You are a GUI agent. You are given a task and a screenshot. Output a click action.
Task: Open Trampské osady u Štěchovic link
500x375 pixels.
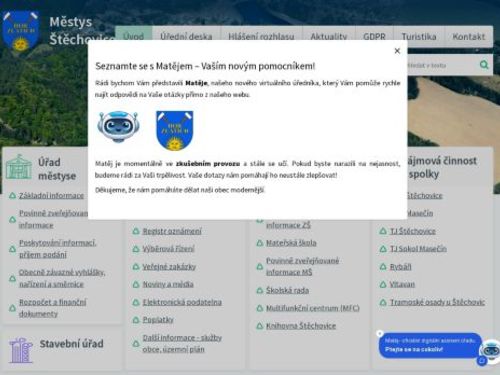437,302
